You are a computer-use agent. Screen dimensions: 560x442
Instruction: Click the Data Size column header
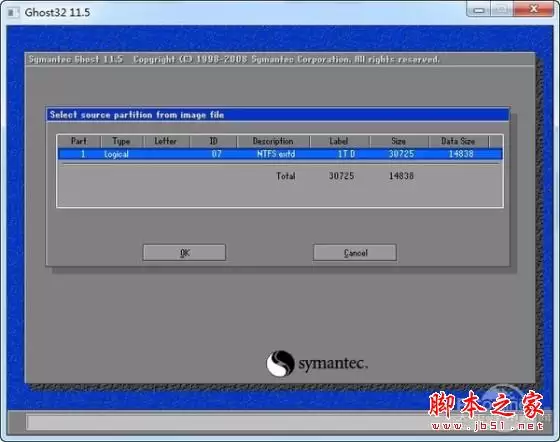tap(458, 141)
